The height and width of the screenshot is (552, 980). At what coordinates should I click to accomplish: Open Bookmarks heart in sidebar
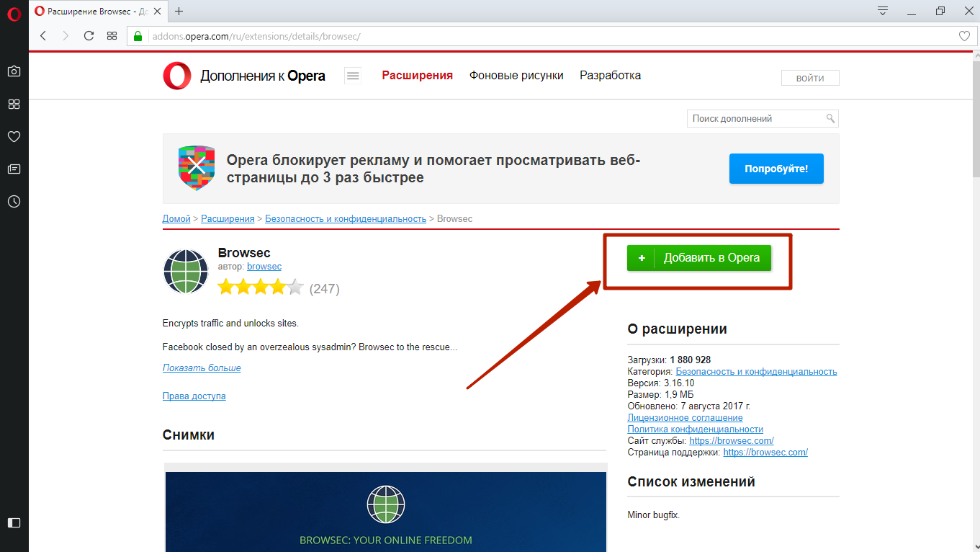point(14,136)
